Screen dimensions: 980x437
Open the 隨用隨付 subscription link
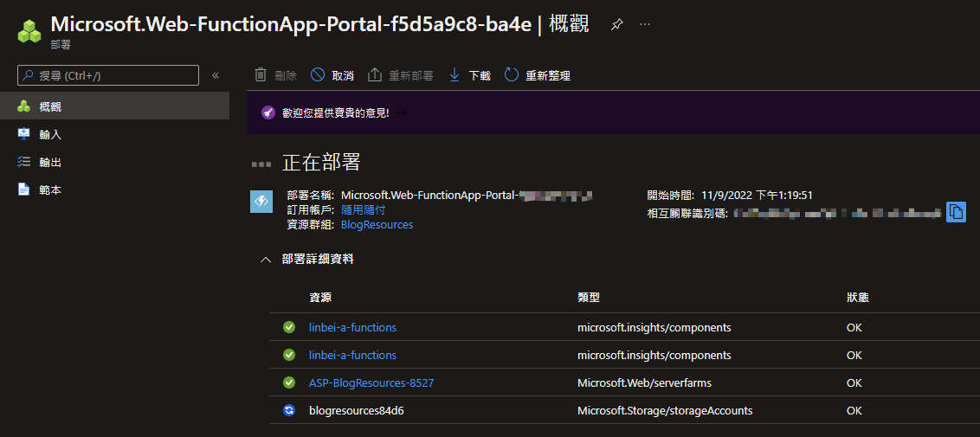363,210
